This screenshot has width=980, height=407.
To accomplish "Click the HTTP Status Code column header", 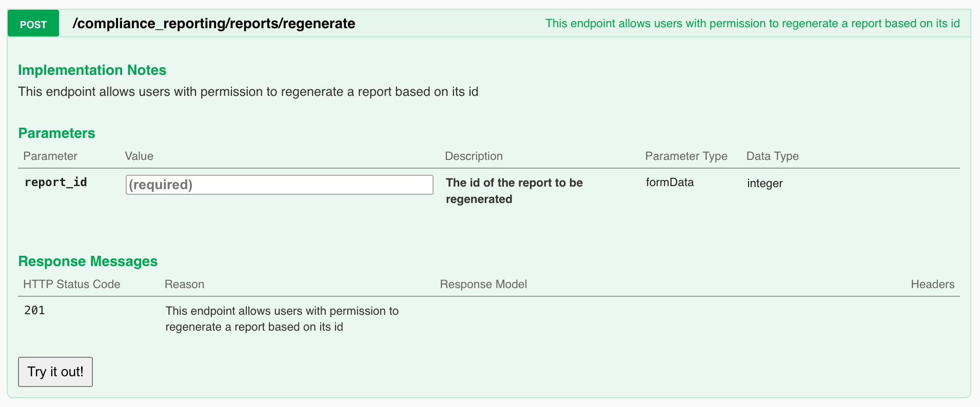I will click(x=71, y=284).
